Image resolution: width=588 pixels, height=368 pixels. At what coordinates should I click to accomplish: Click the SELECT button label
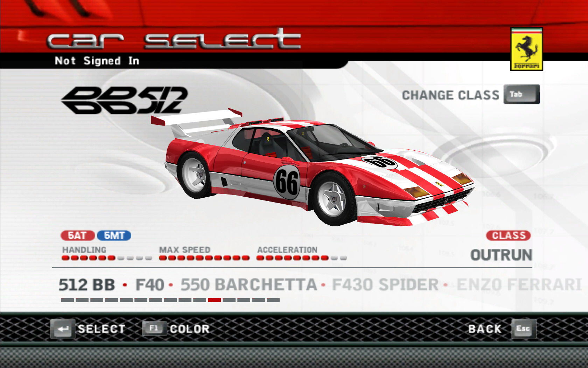(x=101, y=329)
